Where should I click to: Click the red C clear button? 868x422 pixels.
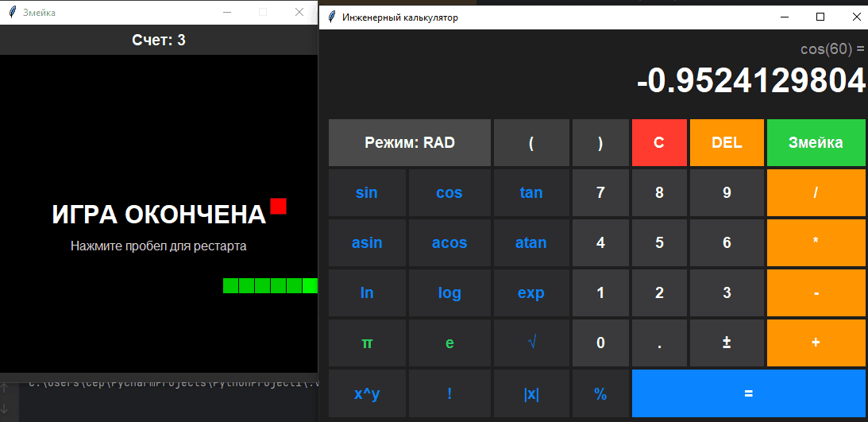point(659,143)
